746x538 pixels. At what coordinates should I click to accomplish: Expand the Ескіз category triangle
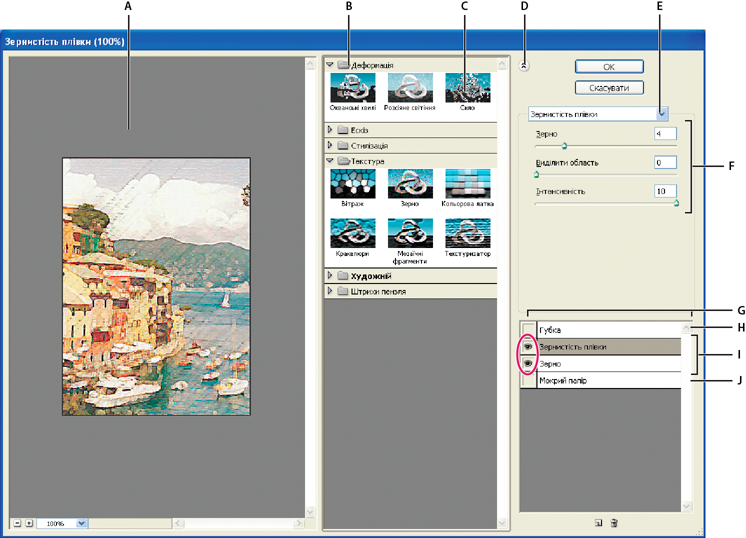click(x=330, y=130)
